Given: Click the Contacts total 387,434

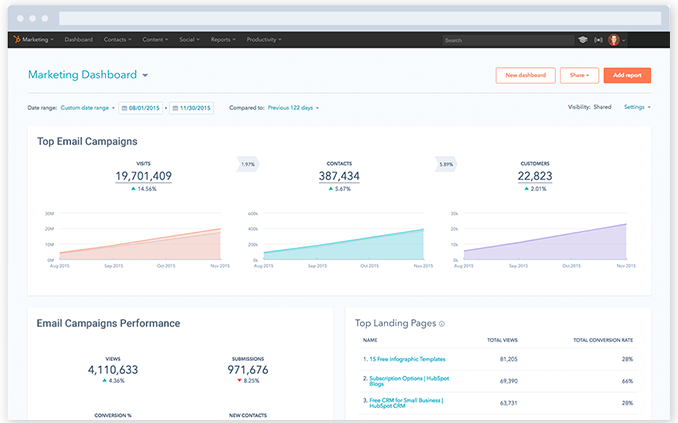Looking at the screenshot, I should [x=339, y=176].
